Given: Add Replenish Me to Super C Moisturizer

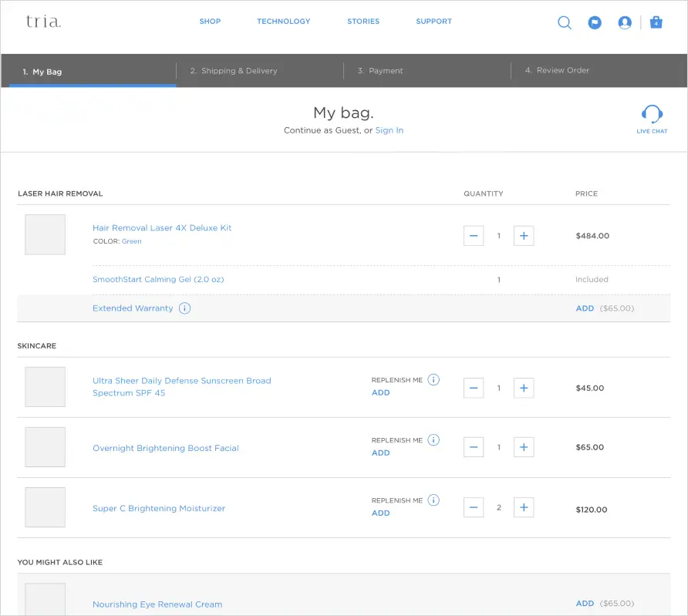Looking at the screenshot, I should 381,513.
